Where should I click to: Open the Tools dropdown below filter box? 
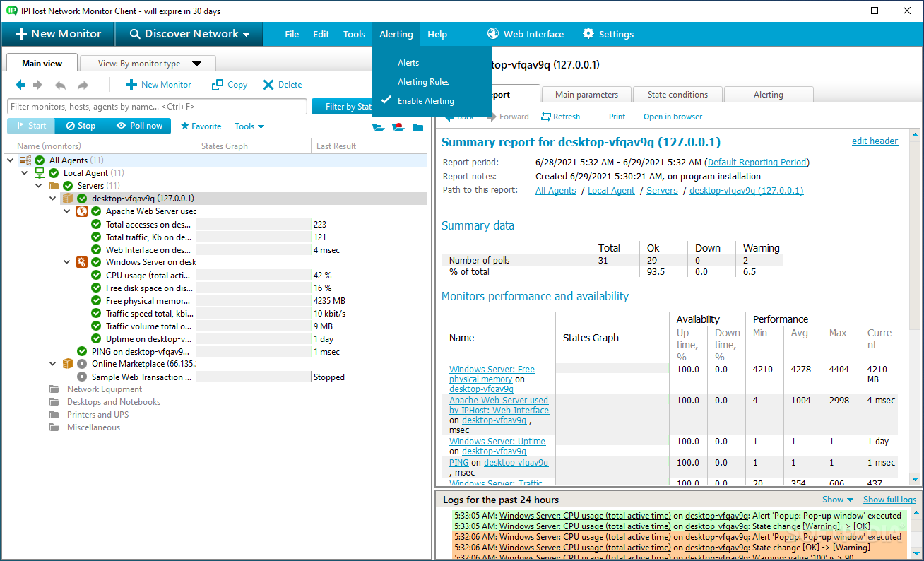click(x=249, y=126)
